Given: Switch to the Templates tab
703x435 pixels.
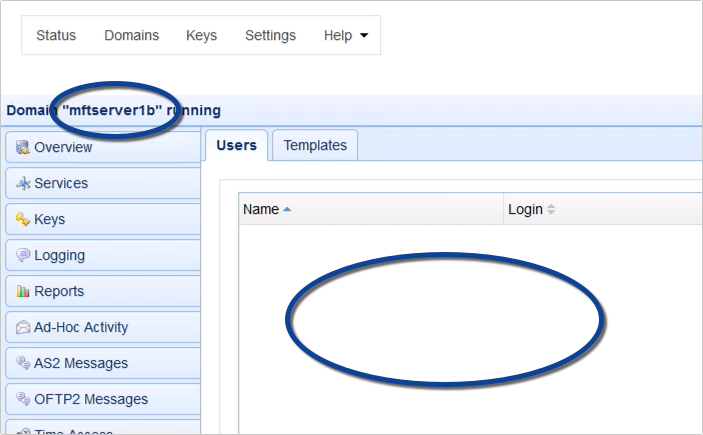Looking at the screenshot, I should (x=315, y=145).
